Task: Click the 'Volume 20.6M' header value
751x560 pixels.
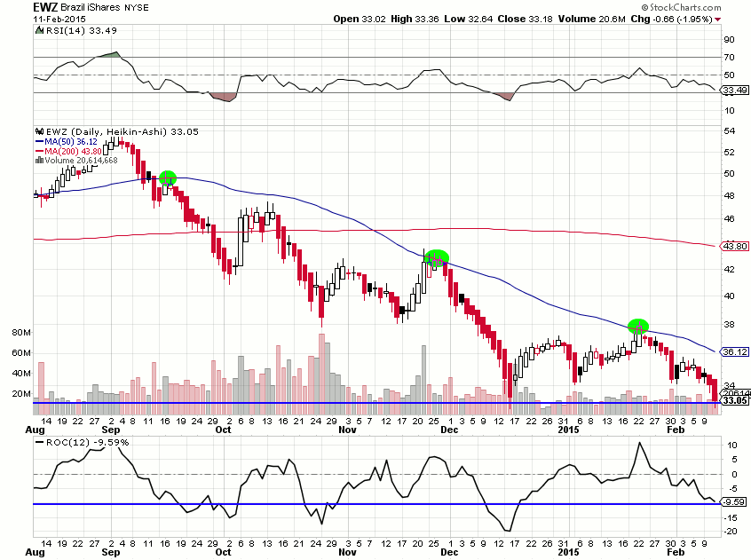Action: 591,20
